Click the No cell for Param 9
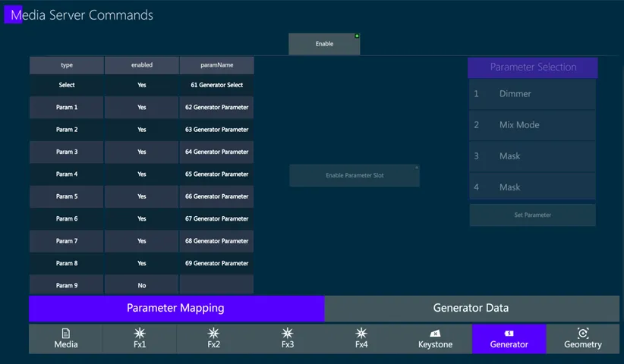This screenshot has height=364, width=624. pyautogui.click(x=142, y=285)
